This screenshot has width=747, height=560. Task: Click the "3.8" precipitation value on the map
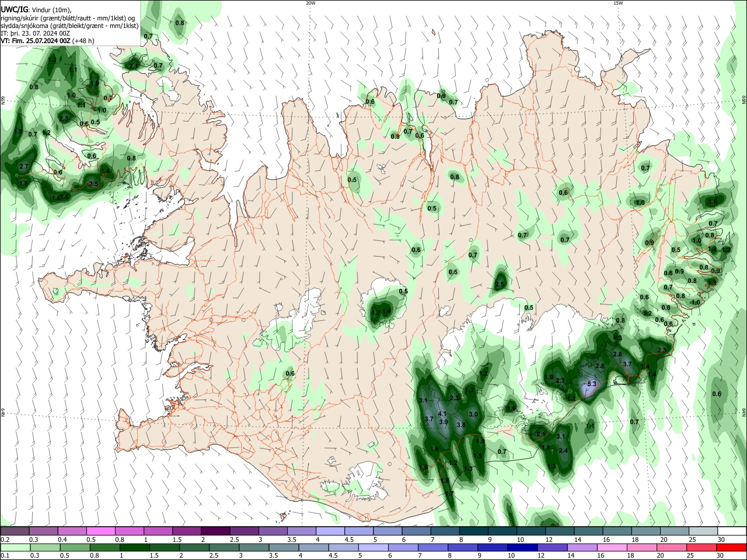click(460, 425)
